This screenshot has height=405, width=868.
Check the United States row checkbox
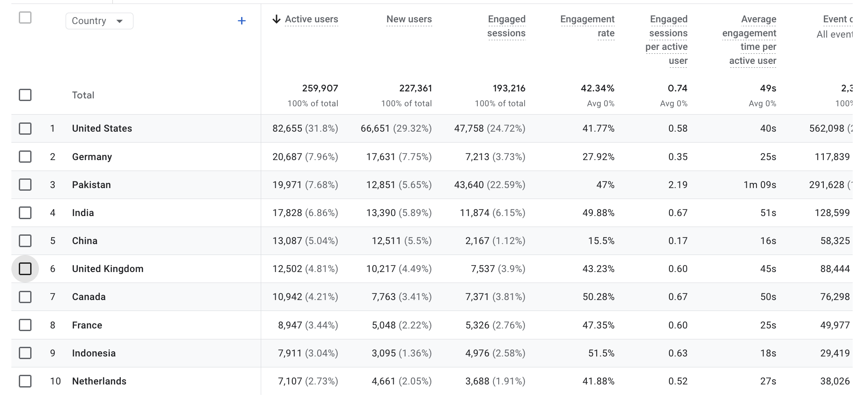(x=25, y=129)
